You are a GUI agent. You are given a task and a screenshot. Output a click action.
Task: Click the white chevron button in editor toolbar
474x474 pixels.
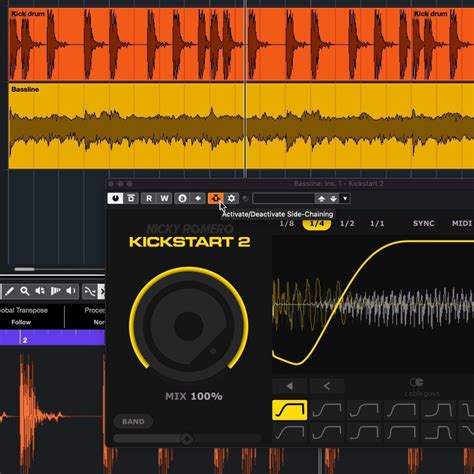click(x=101, y=291)
